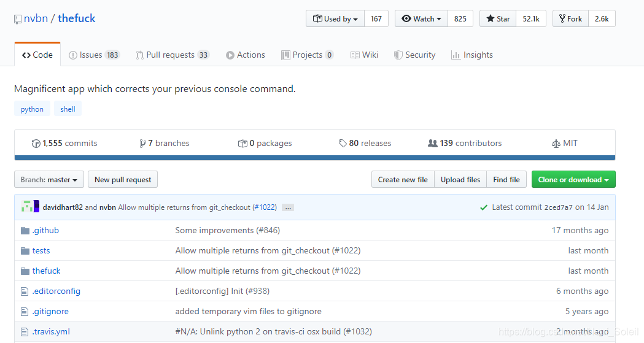The height and width of the screenshot is (343, 644).
Task: Click the Issues count badge 183
Action: tap(112, 55)
